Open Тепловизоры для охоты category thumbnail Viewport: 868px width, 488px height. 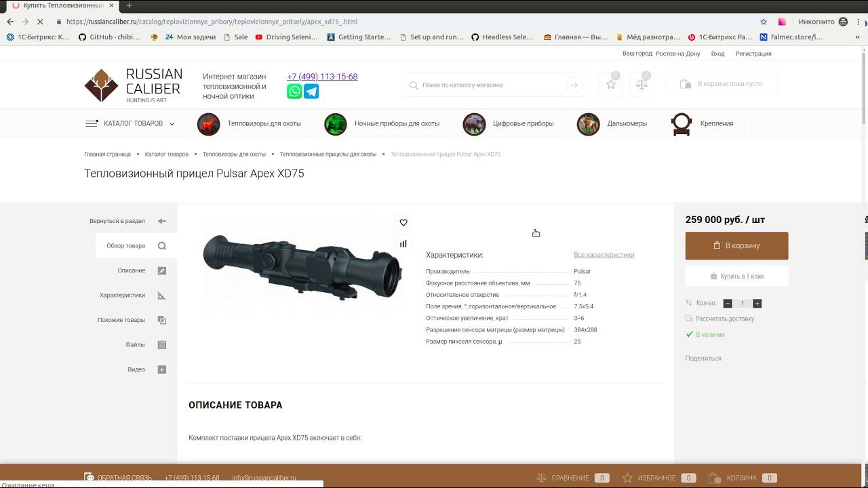(209, 124)
